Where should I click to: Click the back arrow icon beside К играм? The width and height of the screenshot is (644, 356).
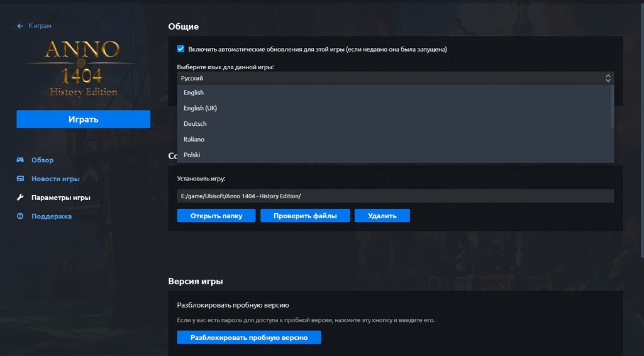coord(19,26)
